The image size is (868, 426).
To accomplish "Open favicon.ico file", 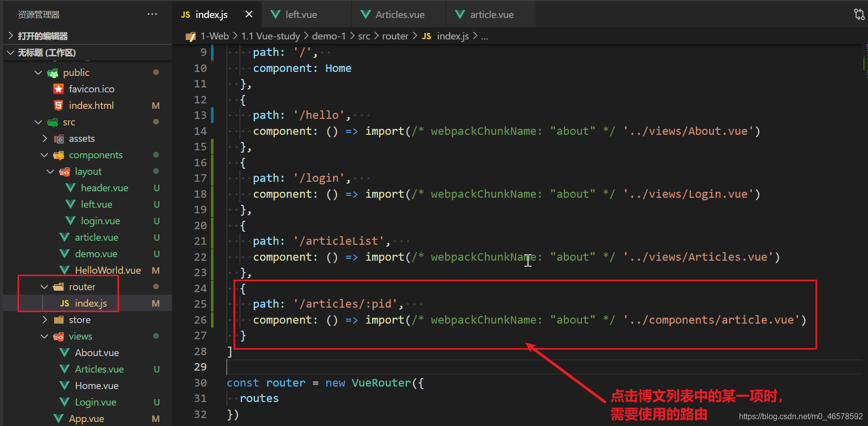I will click(91, 89).
